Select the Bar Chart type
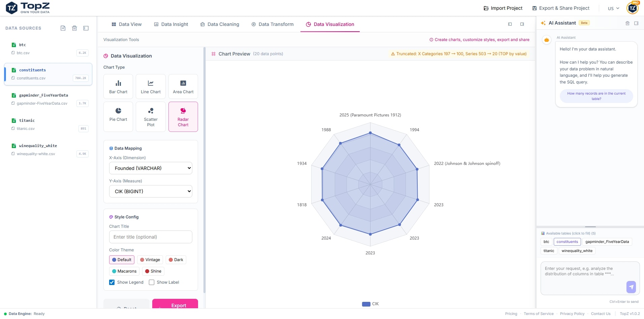This screenshot has height=319, width=644. point(118,86)
